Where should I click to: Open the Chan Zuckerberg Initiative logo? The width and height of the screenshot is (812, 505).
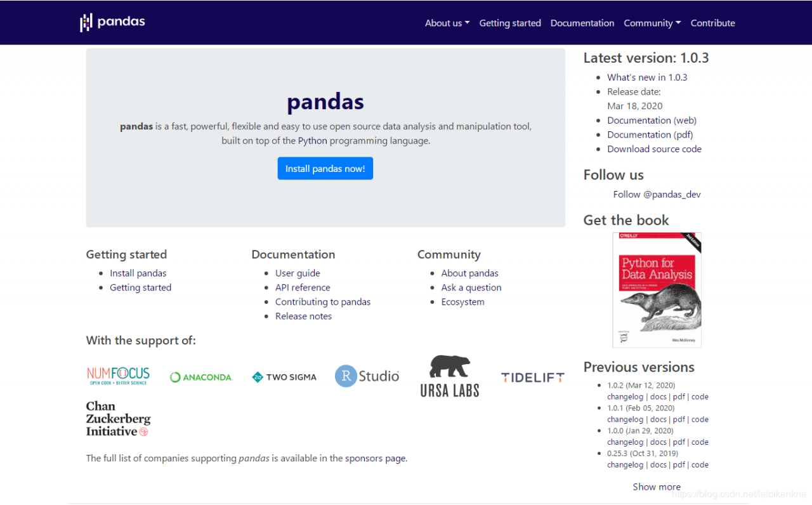(x=118, y=419)
